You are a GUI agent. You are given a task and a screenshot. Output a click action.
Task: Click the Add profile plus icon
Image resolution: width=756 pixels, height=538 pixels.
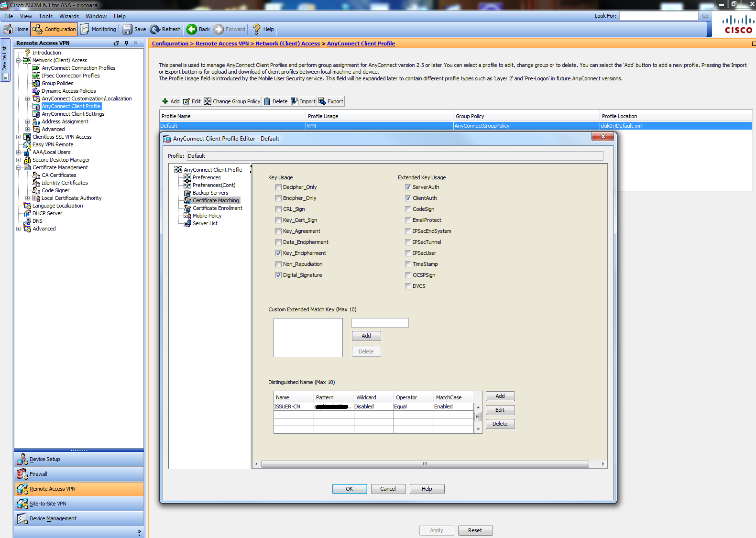165,101
